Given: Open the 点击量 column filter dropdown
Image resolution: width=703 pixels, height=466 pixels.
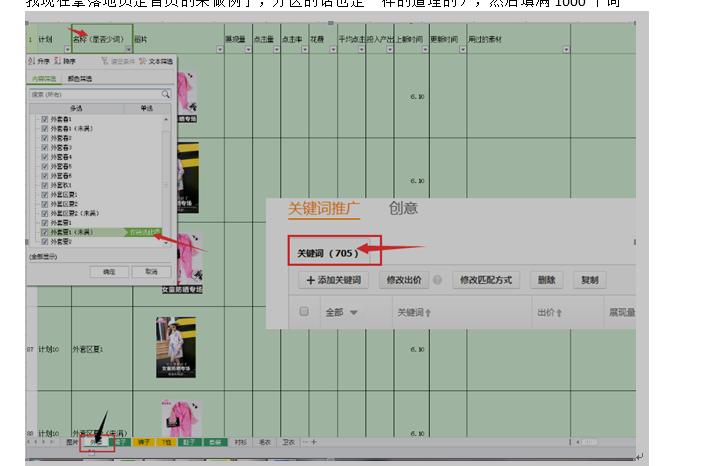Looking at the screenshot, I should coord(277,49).
